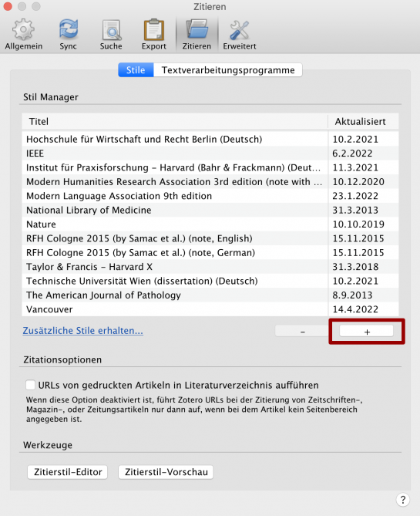Click date 10.10.2019 in Nature row
This screenshot has width=420, height=516.
358,224
